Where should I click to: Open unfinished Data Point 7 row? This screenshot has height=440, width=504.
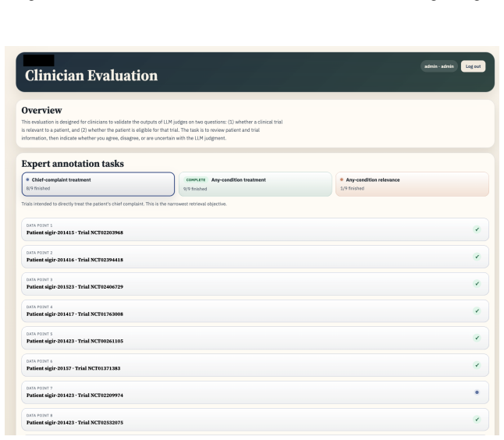click(x=255, y=392)
